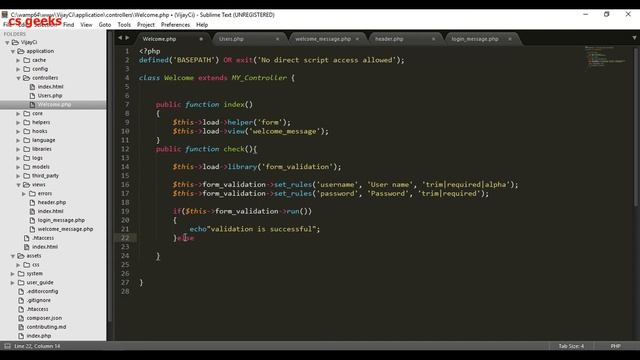Viewport: 640px width, 360px height.
Task: Click file icon next to Users.php
Action: (32, 96)
